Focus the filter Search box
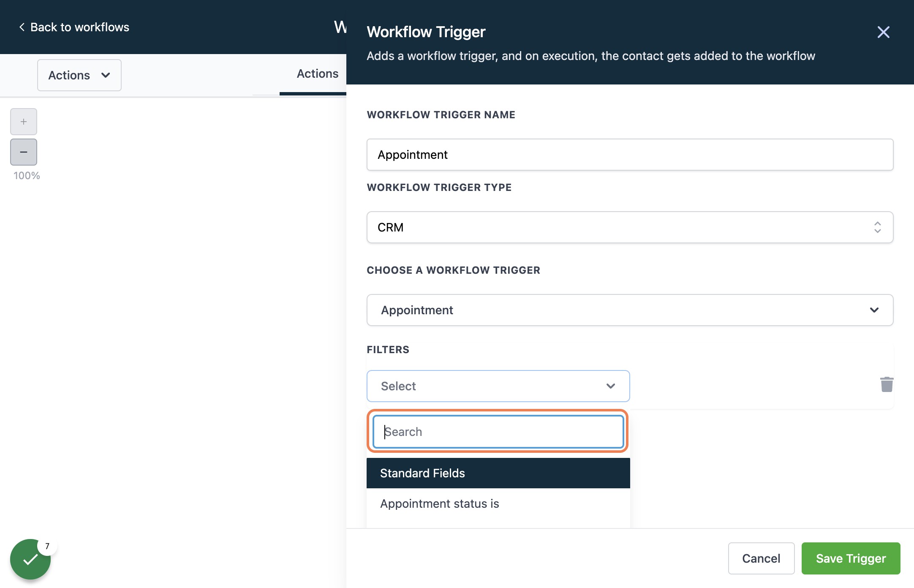 pyautogui.click(x=498, y=432)
